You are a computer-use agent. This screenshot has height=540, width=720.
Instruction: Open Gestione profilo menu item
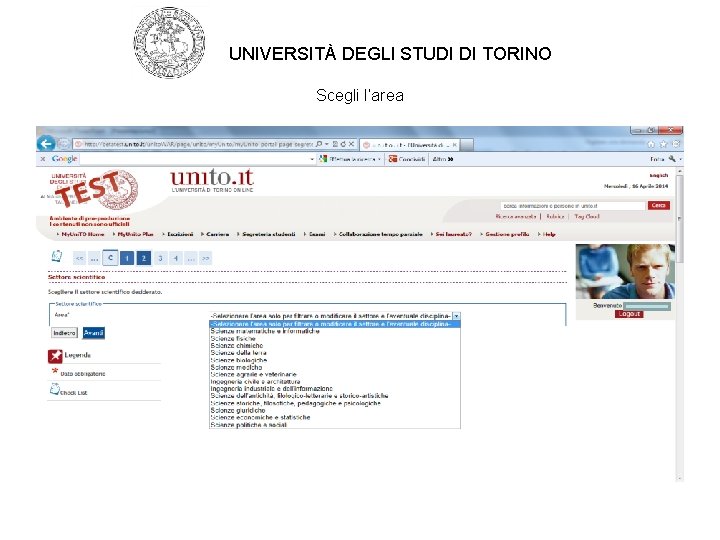(507, 234)
